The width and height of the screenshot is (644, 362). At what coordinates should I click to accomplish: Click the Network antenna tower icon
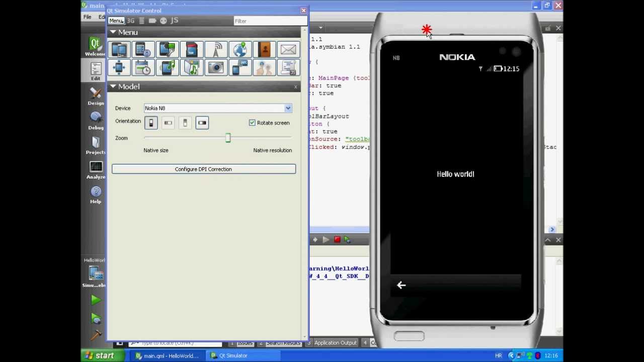click(216, 49)
